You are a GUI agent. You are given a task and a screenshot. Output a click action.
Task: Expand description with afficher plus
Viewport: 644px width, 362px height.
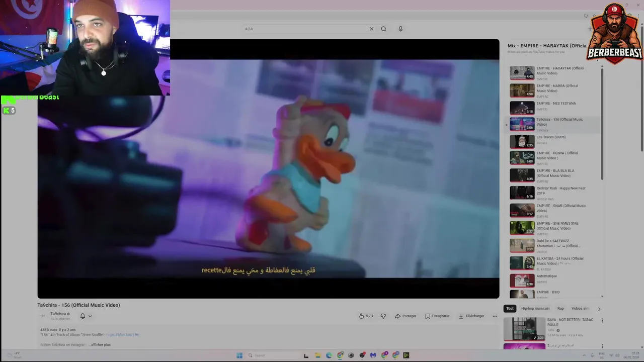[x=101, y=344]
